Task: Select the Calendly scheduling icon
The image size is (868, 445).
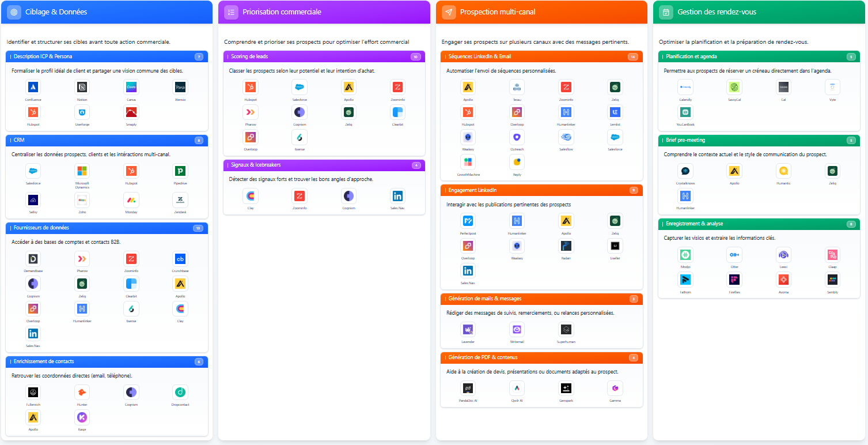Action: point(685,87)
